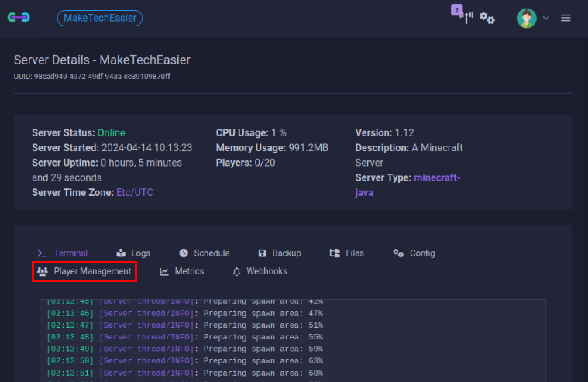
Task: Click the Version 1.12 value
Action: 404,132
